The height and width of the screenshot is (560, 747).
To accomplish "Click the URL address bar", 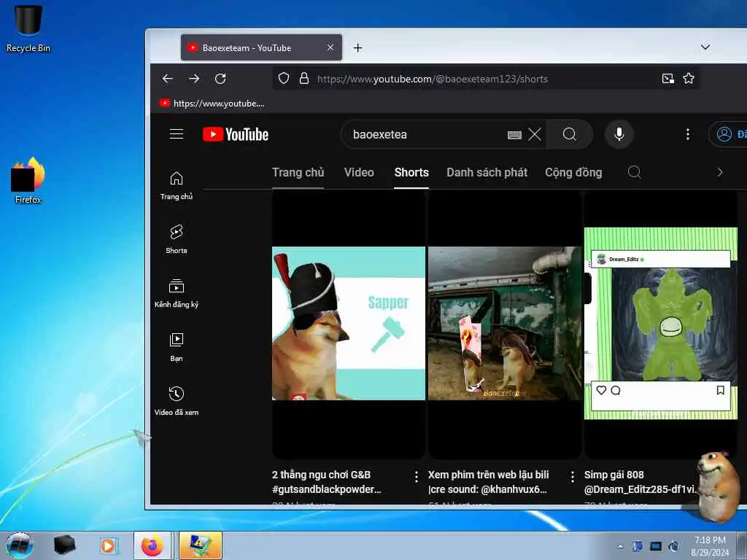I will 486,79.
